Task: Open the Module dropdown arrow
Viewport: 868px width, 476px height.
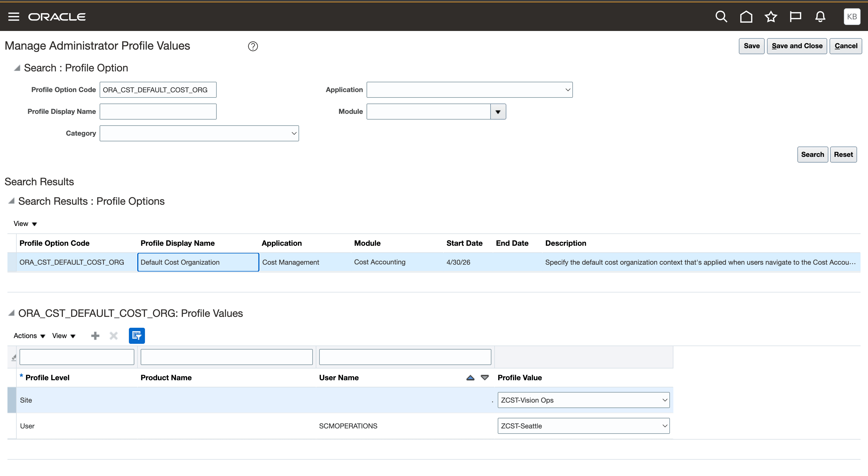Action: 498,112
